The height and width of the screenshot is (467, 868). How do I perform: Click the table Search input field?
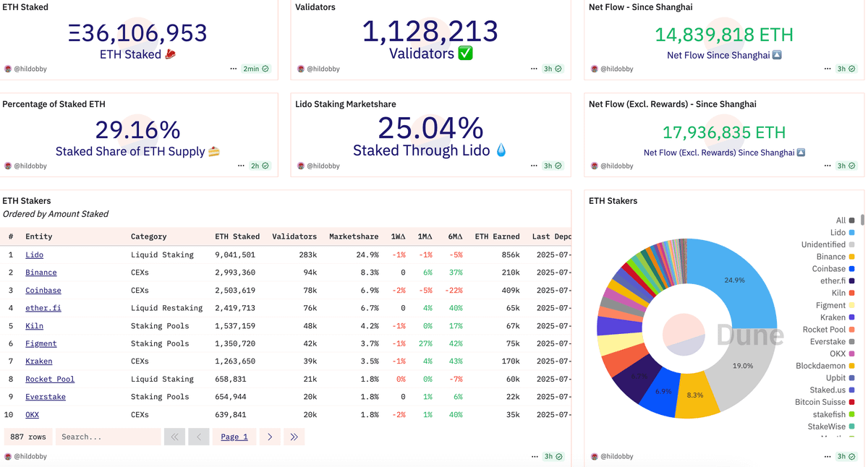(x=109, y=437)
